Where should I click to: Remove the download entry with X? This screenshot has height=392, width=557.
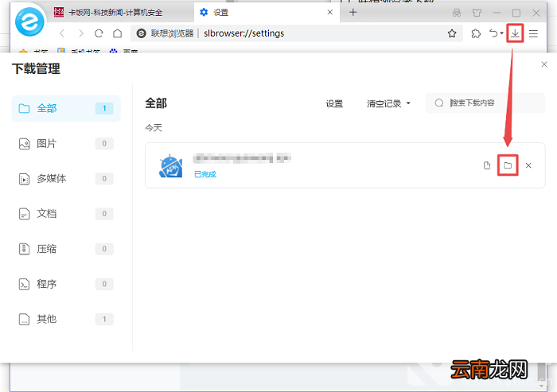point(528,165)
